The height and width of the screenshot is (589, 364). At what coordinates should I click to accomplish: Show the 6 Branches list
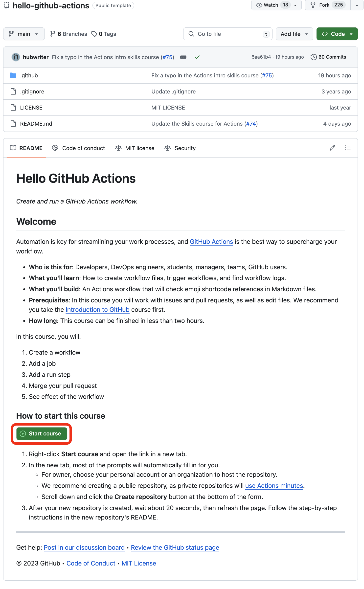(x=68, y=34)
